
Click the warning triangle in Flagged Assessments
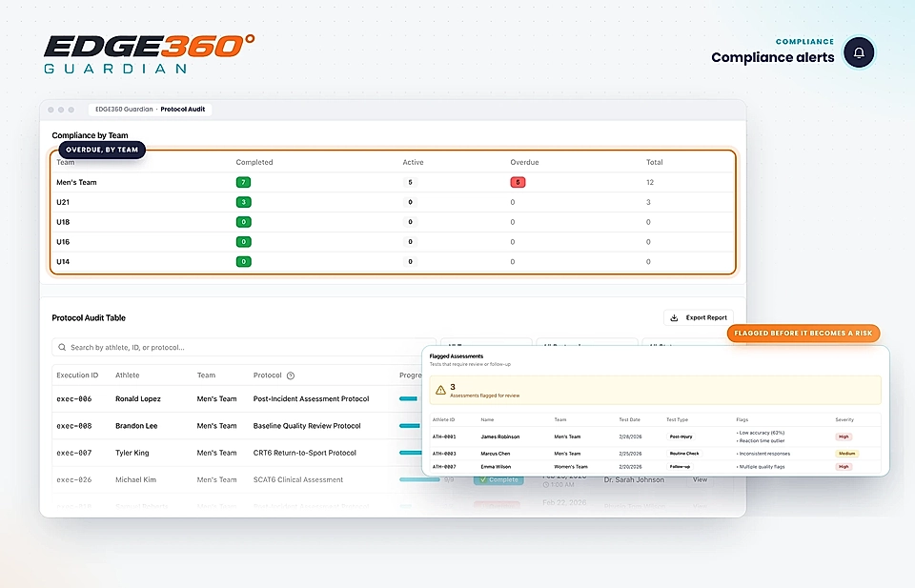click(x=440, y=390)
